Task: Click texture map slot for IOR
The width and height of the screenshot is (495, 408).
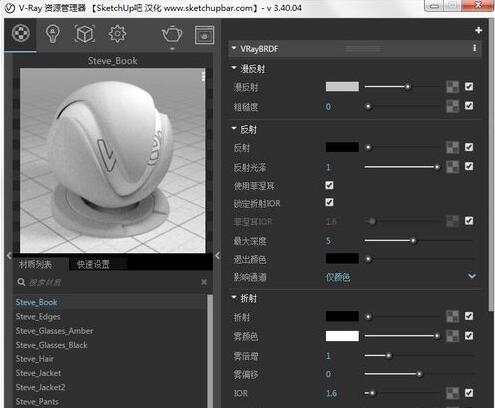Action: [x=452, y=393]
